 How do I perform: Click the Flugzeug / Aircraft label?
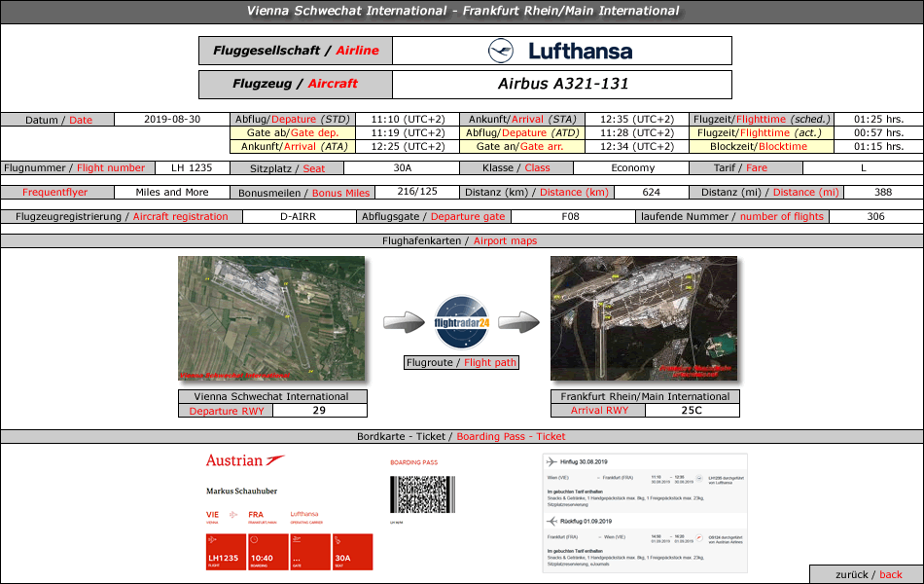pyautogui.click(x=296, y=84)
